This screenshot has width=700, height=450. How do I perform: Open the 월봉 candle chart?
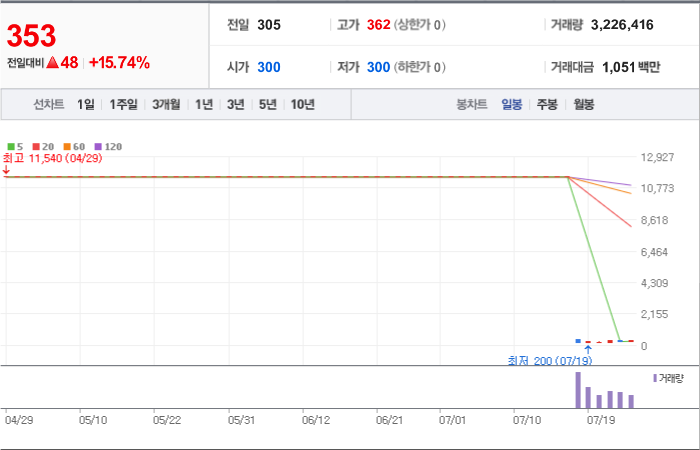point(583,105)
